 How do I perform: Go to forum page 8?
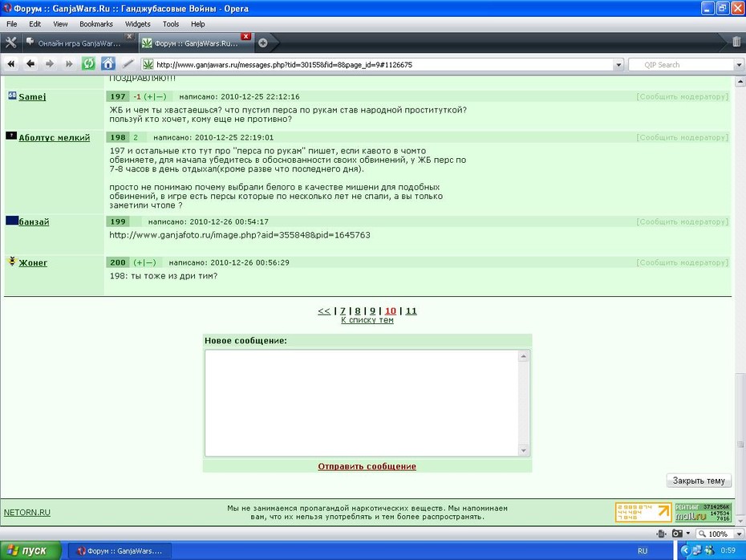[x=358, y=310]
